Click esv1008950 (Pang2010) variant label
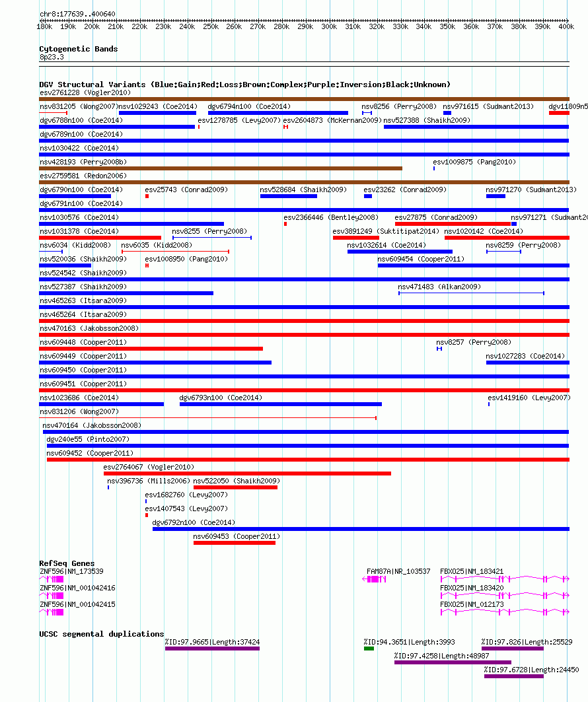The image size is (588, 702). tap(186, 260)
